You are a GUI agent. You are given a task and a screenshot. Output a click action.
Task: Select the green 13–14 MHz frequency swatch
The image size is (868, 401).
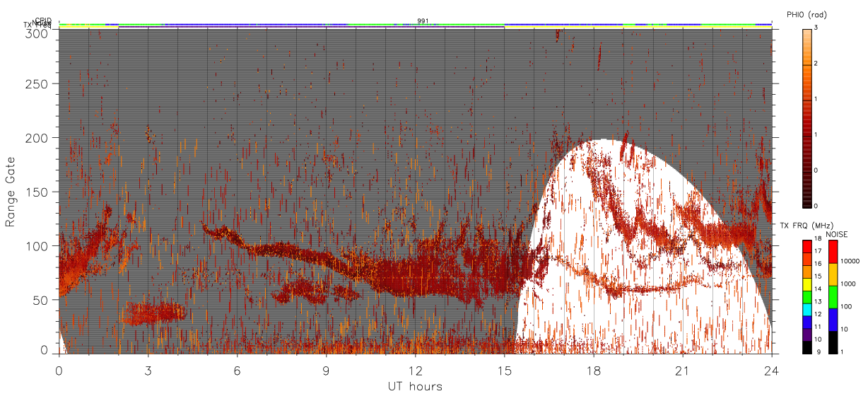tap(807, 296)
